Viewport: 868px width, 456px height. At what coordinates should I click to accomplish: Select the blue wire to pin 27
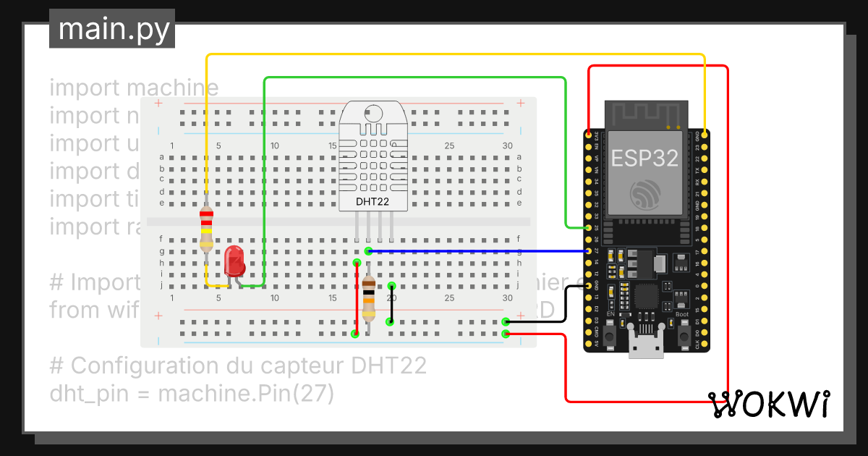(477, 251)
